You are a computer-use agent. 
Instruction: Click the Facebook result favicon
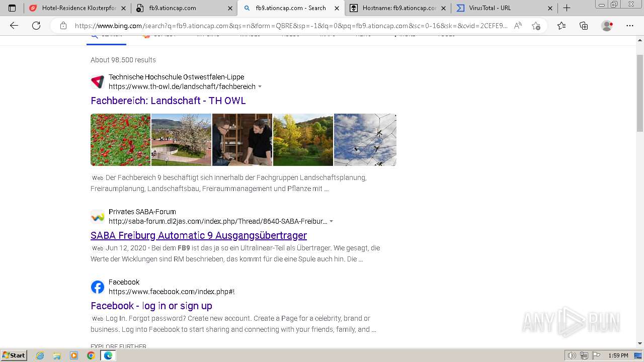pos(98,287)
